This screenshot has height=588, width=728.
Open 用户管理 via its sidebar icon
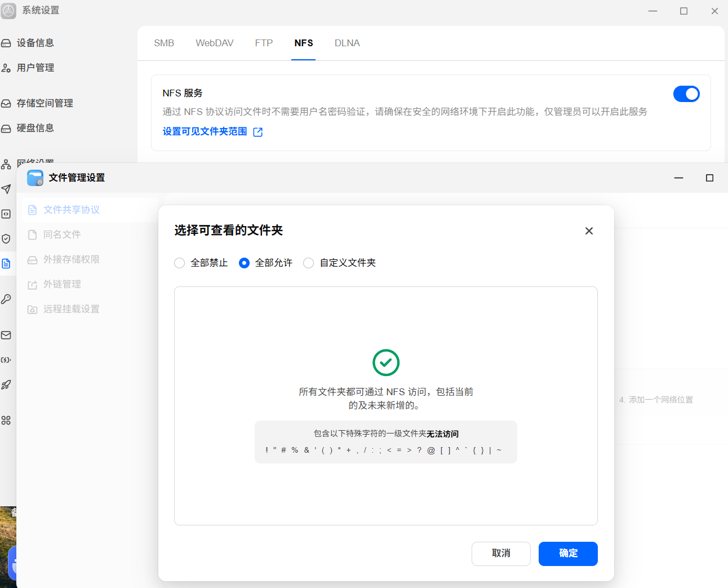coord(6,68)
